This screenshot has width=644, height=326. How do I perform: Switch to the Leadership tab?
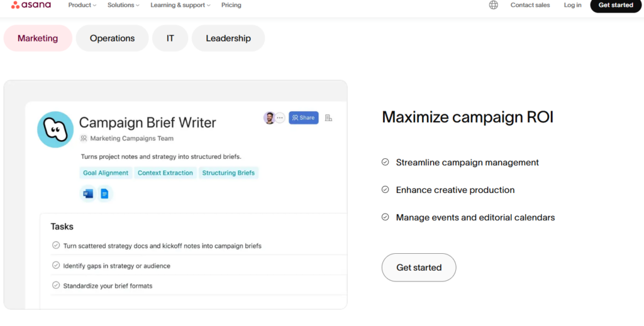228,38
